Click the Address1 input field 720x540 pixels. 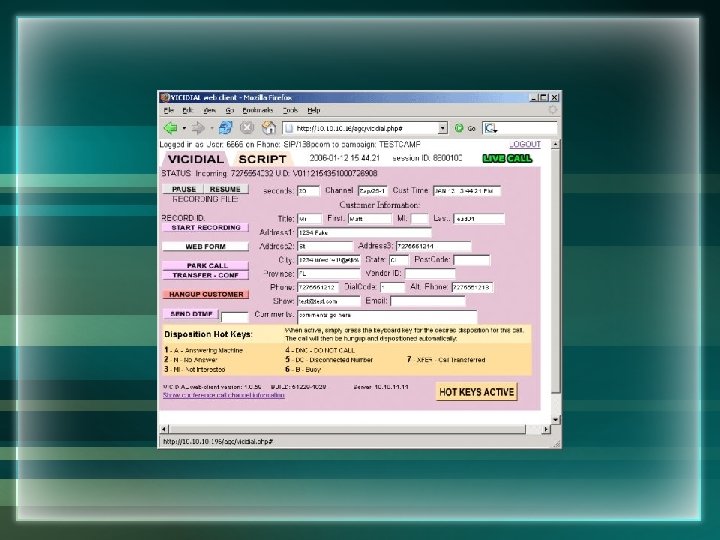tap(364, 233)
